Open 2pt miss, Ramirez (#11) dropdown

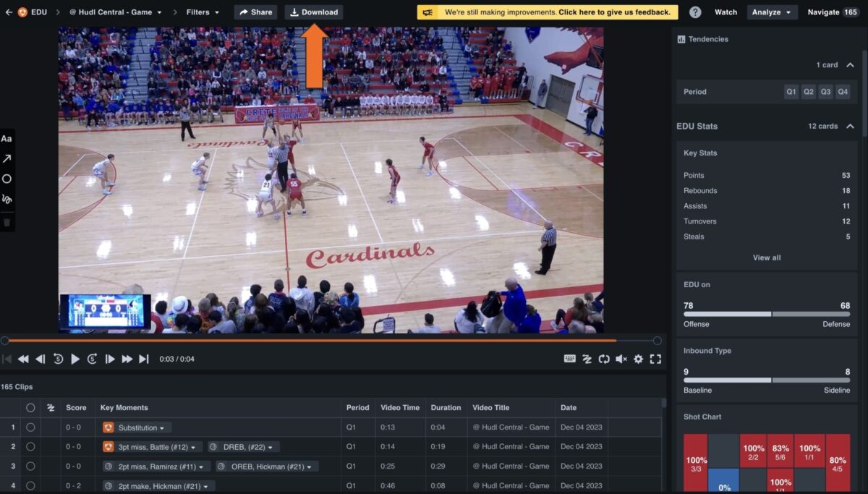[156, 467]
